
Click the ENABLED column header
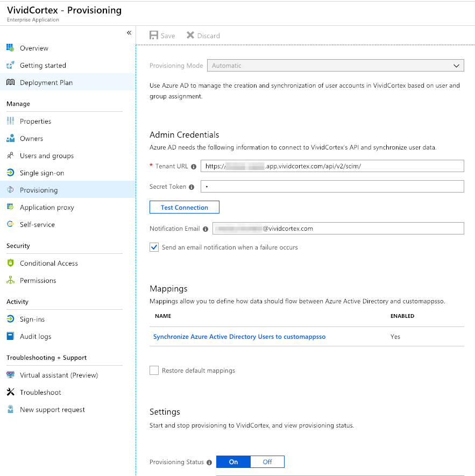tap(402, 316)
